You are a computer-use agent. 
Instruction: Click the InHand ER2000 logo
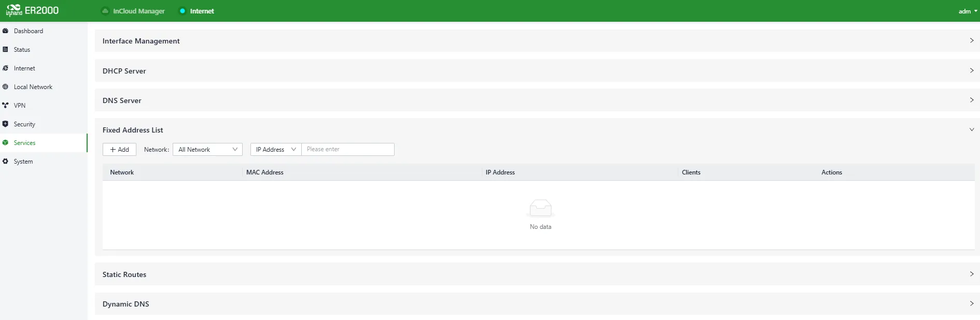pos(32,10)
